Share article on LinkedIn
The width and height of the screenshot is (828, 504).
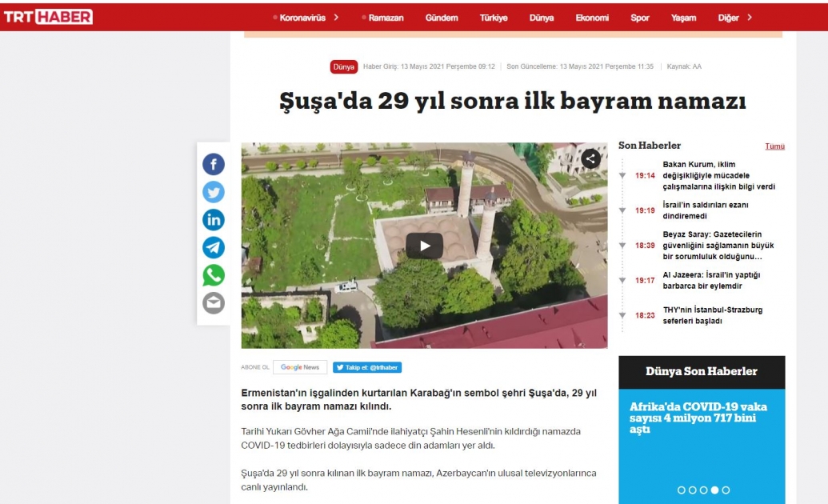pyautogui.click(x=214, y=220)
